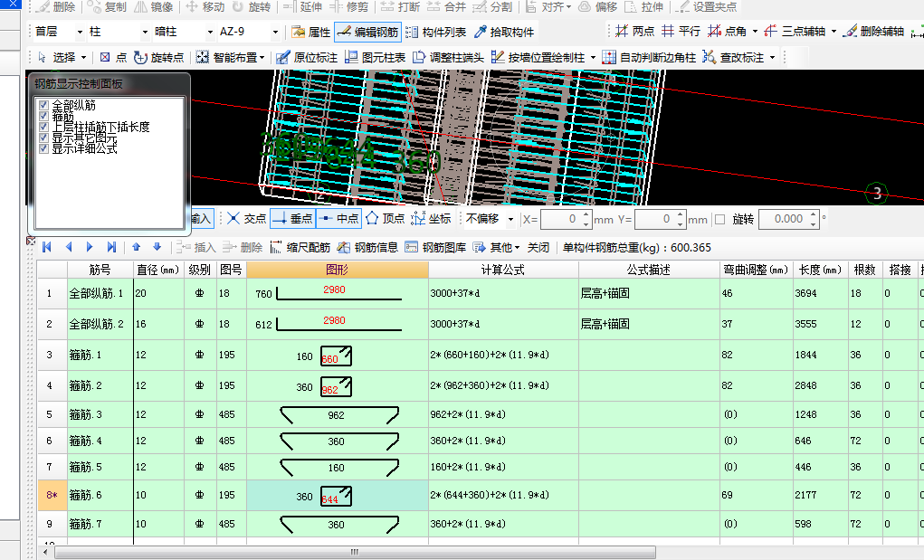The image size is (924, 560).
Task: Click 调整柱端头 (adjust column end)
Action: coord(448,57)
